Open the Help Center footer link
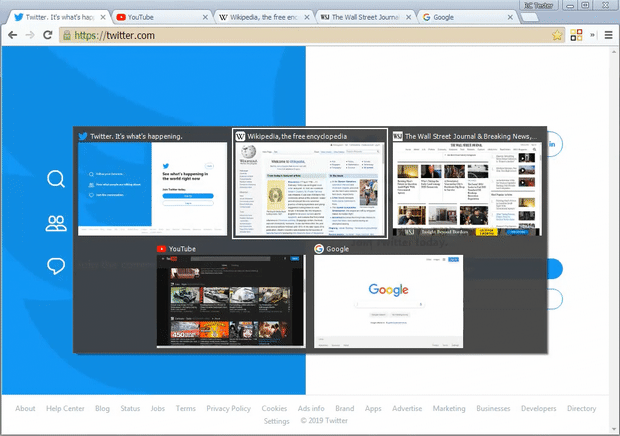The height and width of the screenshot is (436, 620). [65, 408]
